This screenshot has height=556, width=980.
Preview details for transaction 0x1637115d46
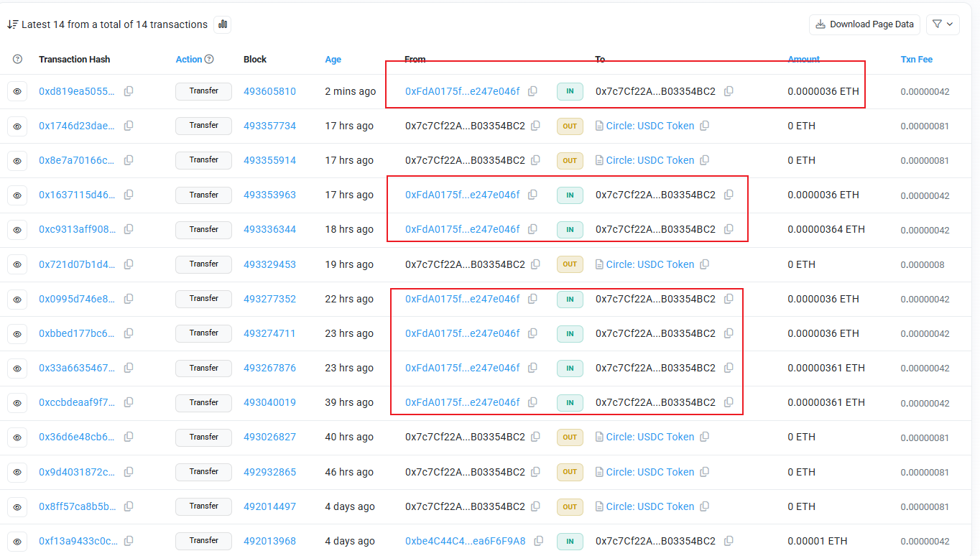(18, 195)
